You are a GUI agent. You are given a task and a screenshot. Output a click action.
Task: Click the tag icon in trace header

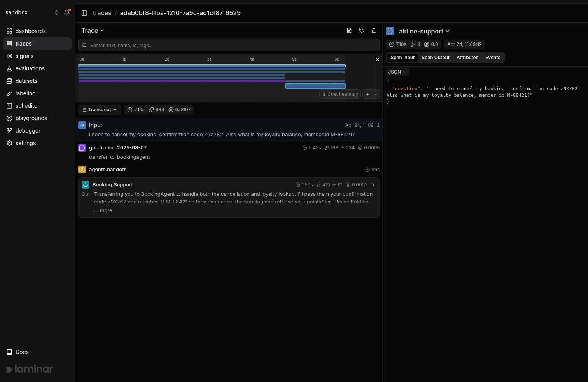[362, 30]
